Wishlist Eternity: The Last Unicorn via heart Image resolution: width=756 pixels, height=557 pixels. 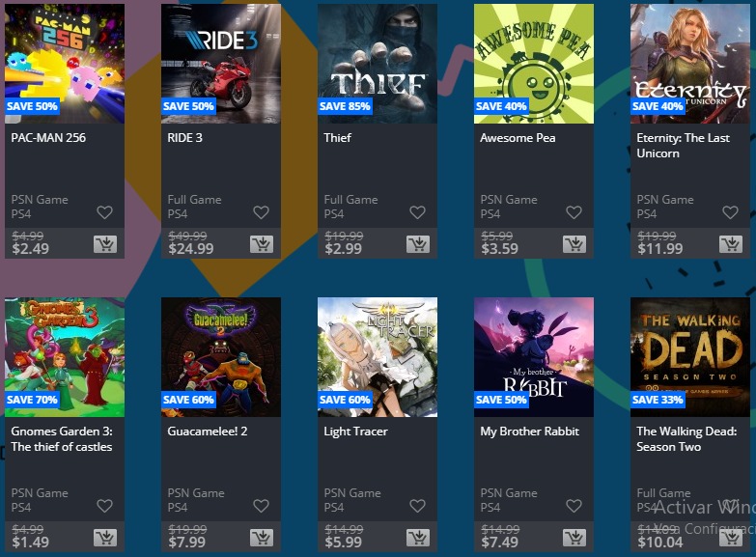pyautogui.click(x=731, y=212)
